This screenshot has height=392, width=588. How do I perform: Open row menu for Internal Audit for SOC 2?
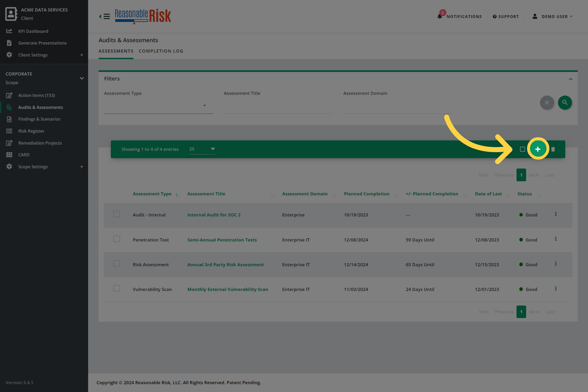coord(556,214)
